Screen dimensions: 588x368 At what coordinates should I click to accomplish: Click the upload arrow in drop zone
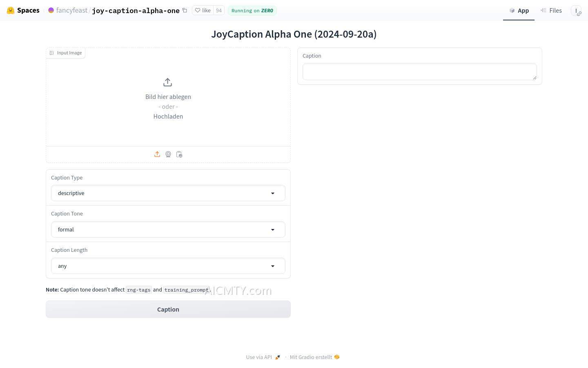coord(167,83)
